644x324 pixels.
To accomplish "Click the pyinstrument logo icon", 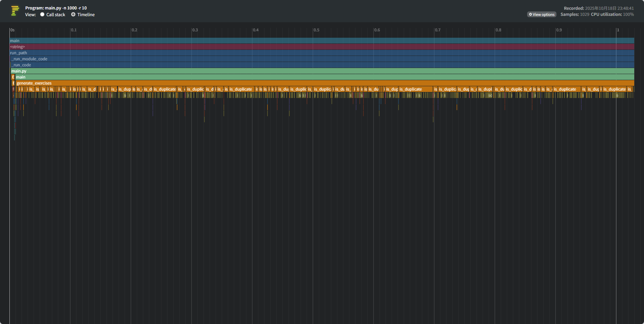I will [x=15, y=11].
